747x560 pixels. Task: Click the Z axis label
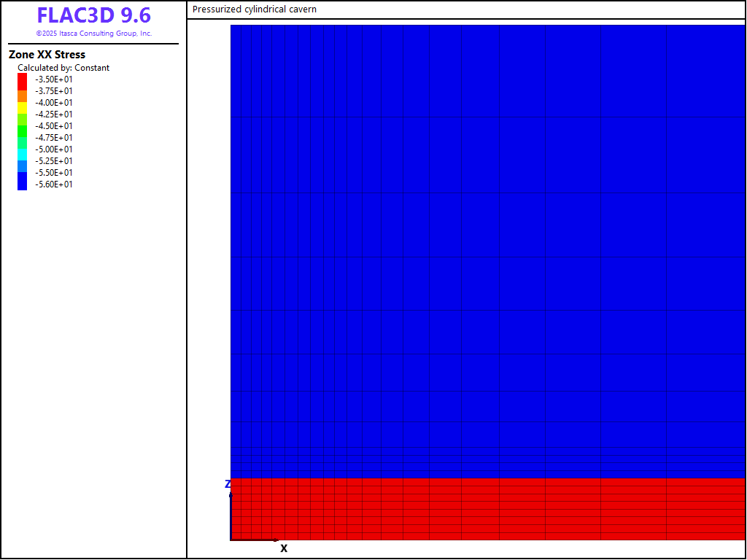coord(228,484)
